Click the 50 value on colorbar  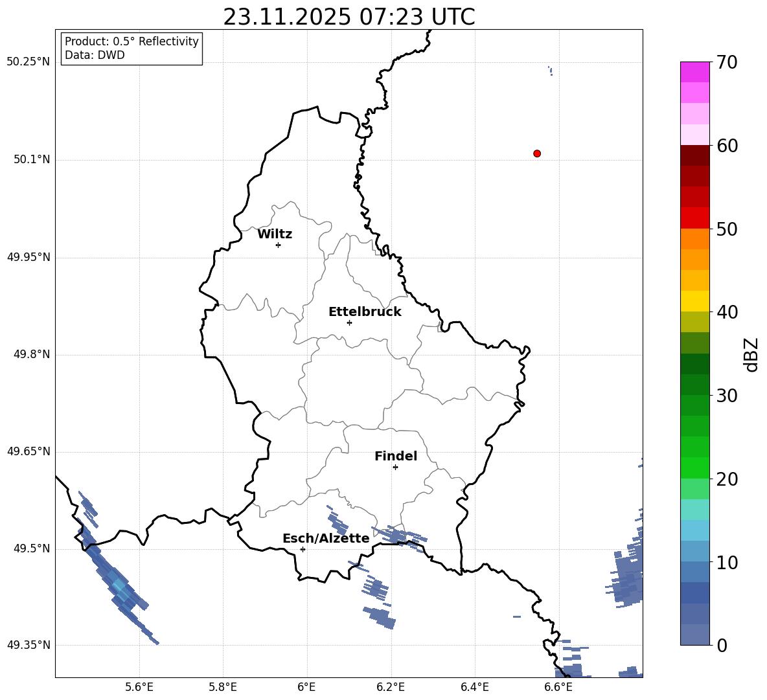click(x=727, y=229)
